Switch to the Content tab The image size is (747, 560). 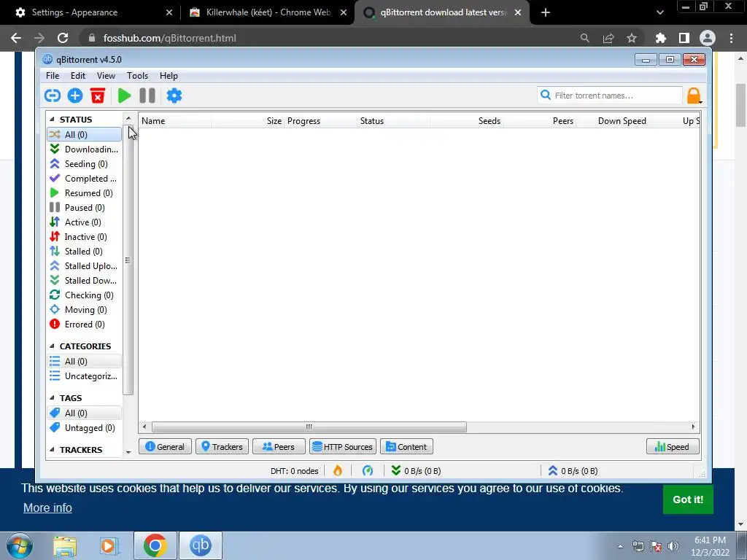(406, 447)
